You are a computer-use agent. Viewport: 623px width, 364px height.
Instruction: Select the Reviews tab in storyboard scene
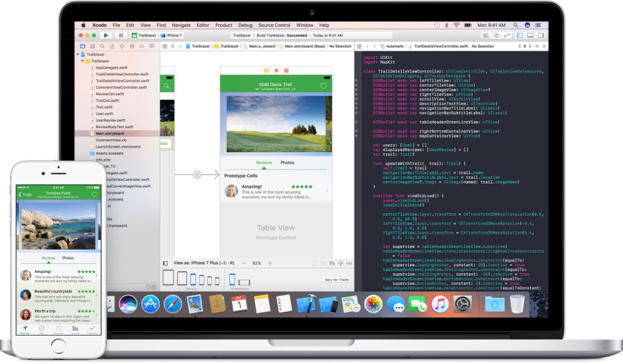pyautogui.click(x=264, y=163)
